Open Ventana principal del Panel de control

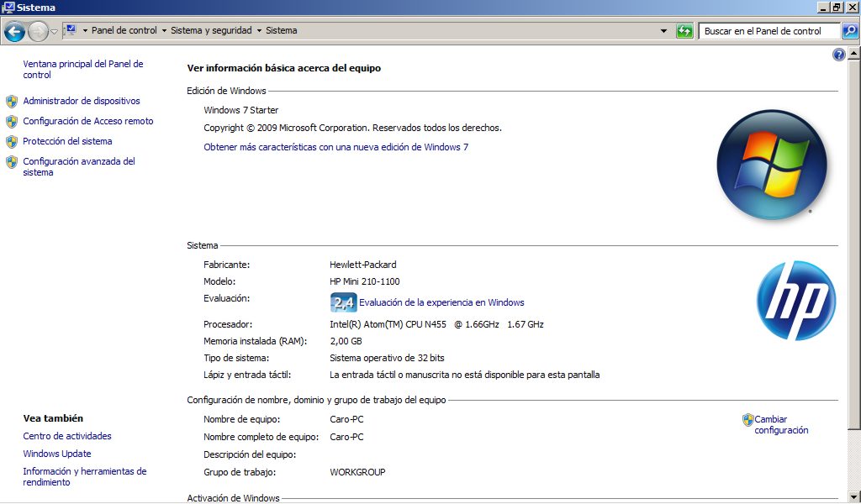pyautogui.click(x=83, y=69)
